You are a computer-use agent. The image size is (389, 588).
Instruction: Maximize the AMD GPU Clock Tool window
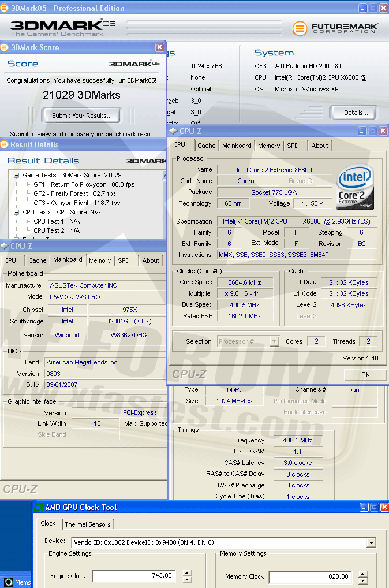(374, 507)
